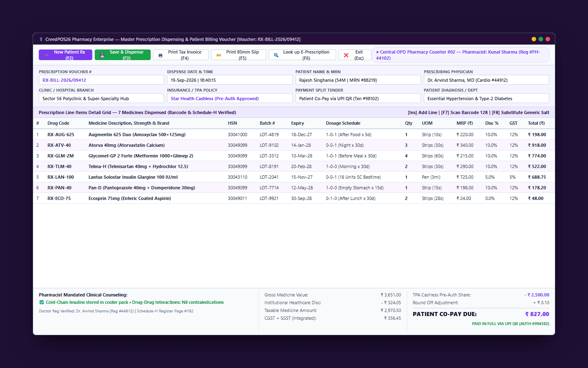588x368 pixels.
Task: Click the green maximize window dot
Action: [x=541, y=39]
